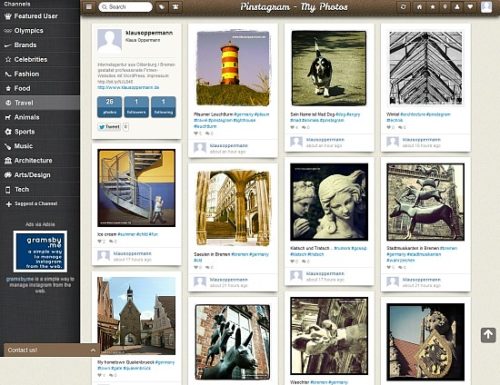
Task: Open comments on the Ice cream photo
Action: pyautogui.click(x=112, y=241)
